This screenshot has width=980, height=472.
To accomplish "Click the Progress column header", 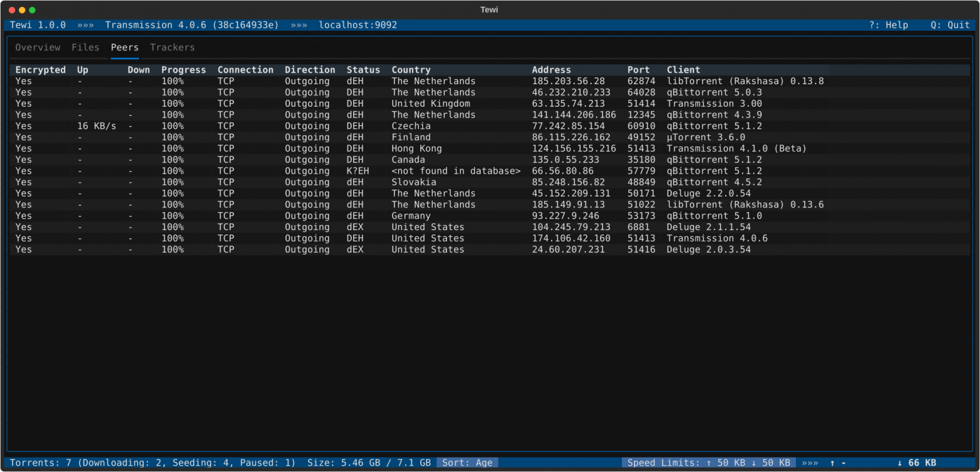I will pyautogui.click(x=183, y=70).
